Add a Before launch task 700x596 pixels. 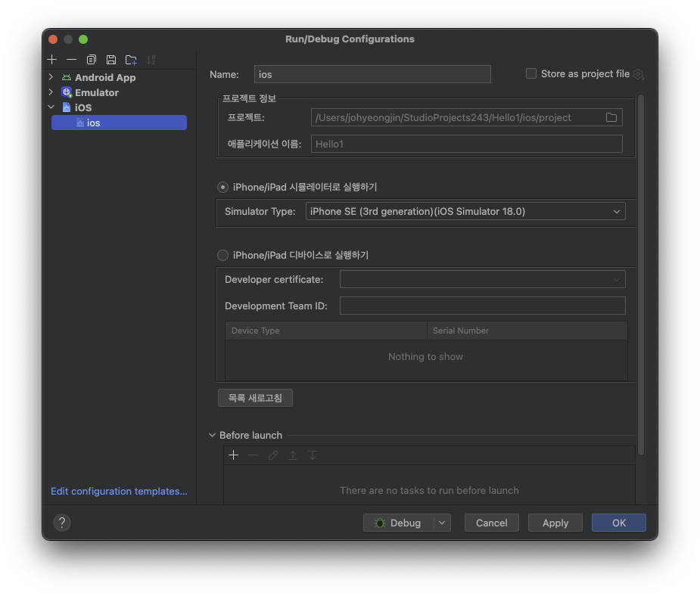click(x=234, y=455)
